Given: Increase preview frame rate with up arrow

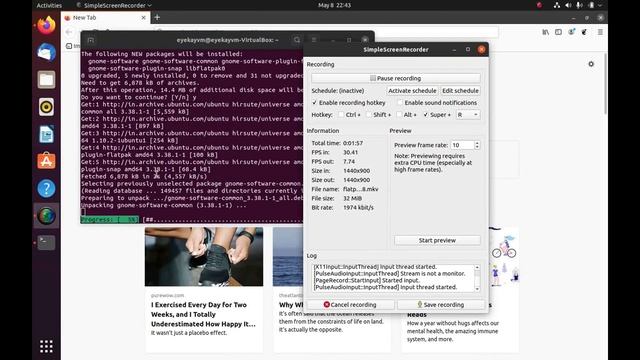Looking at the screenshot, I should coord(477,143).
